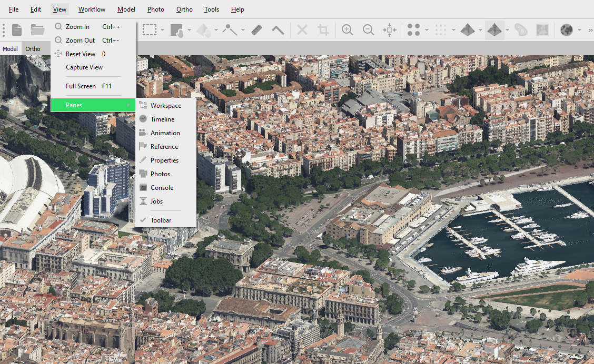Choose Capture View from View menu

click(84, 67)
